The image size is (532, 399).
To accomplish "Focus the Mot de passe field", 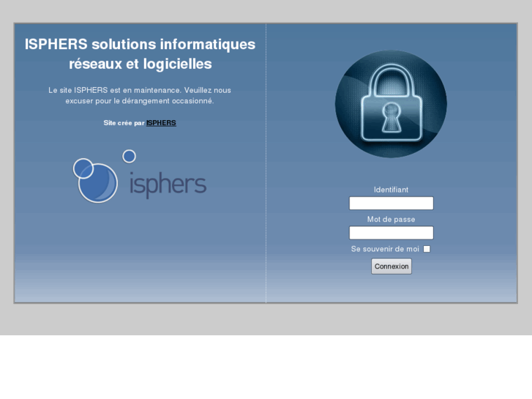I will pos(391,233).
